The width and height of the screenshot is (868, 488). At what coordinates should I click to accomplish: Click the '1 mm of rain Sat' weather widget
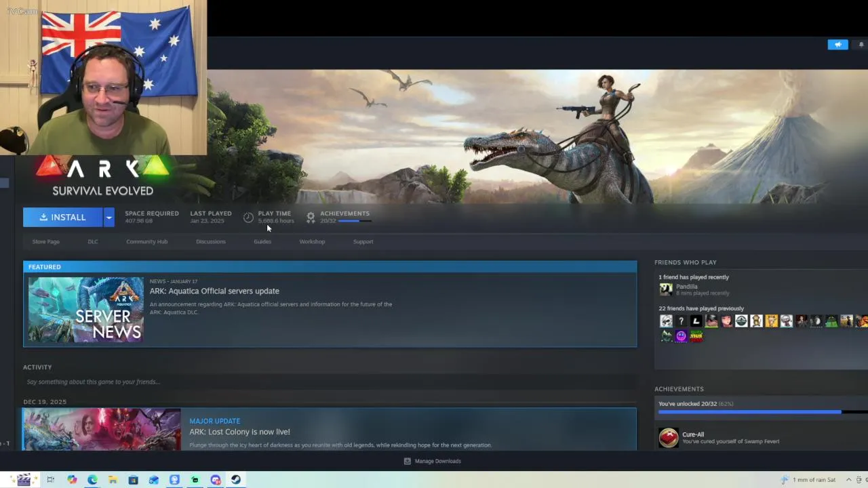point(808,480)
